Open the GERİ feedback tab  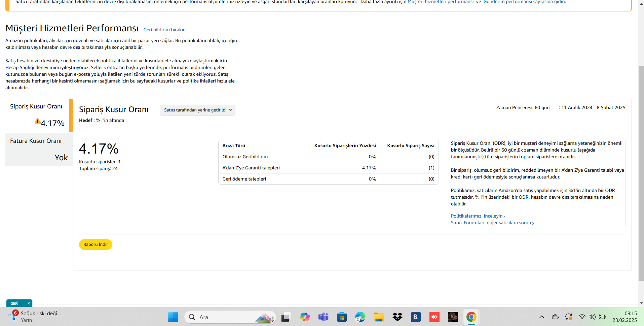[x=14, y=303]
